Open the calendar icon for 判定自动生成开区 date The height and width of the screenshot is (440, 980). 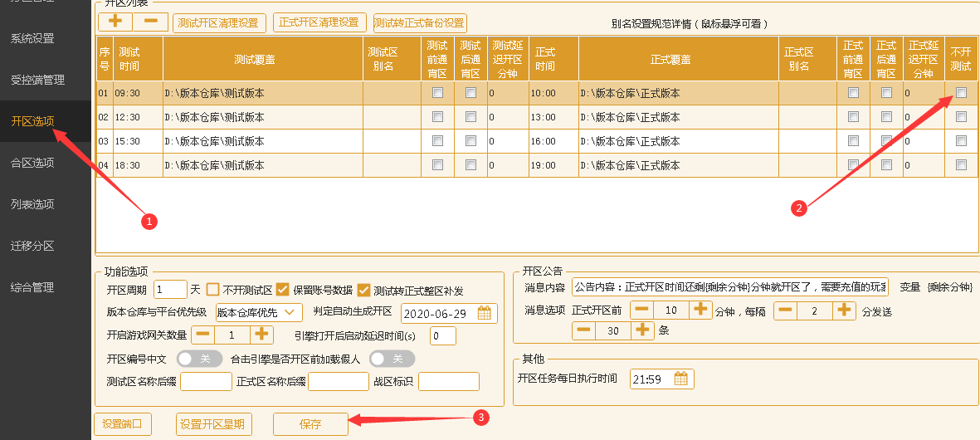coord(485,313)
